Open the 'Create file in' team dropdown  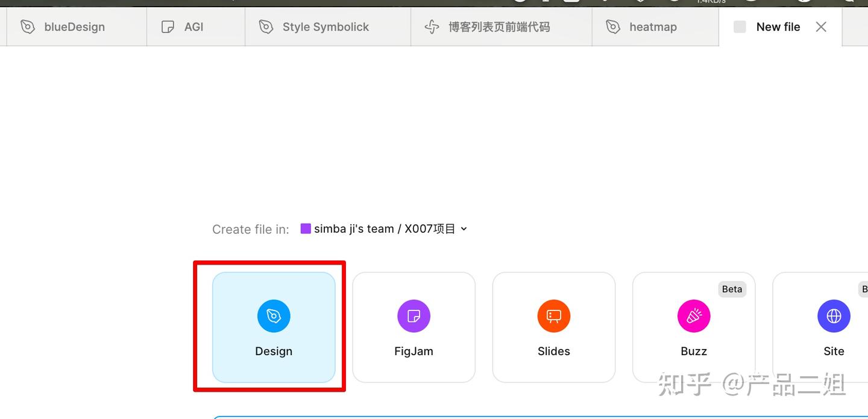tap(464, 228)
